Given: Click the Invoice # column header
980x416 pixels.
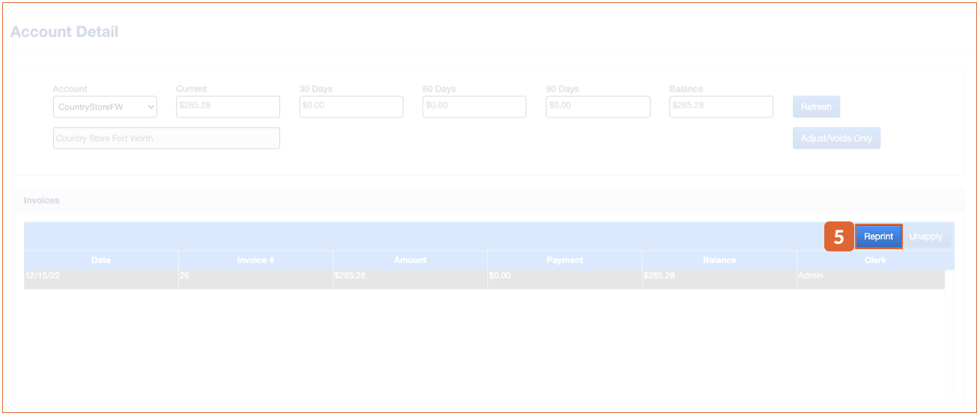Looking at the screenshot, I should [255, 260].
